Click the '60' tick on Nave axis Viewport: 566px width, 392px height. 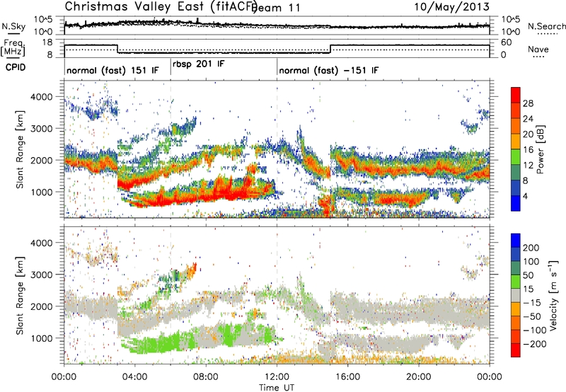[x=507, y=42]
